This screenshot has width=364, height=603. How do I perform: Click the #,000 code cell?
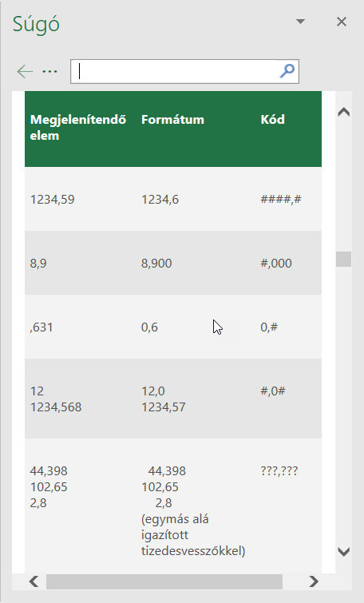(276, 263)
